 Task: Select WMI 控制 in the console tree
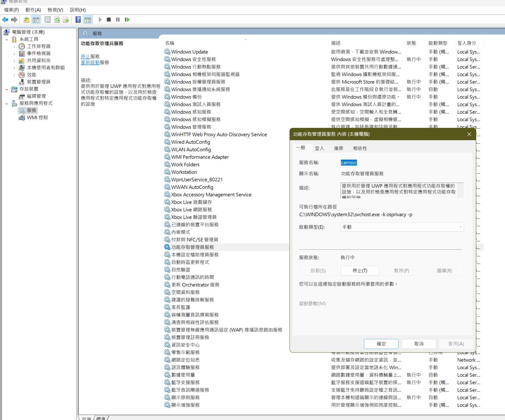pyautogui.click(x=37, y=117)
